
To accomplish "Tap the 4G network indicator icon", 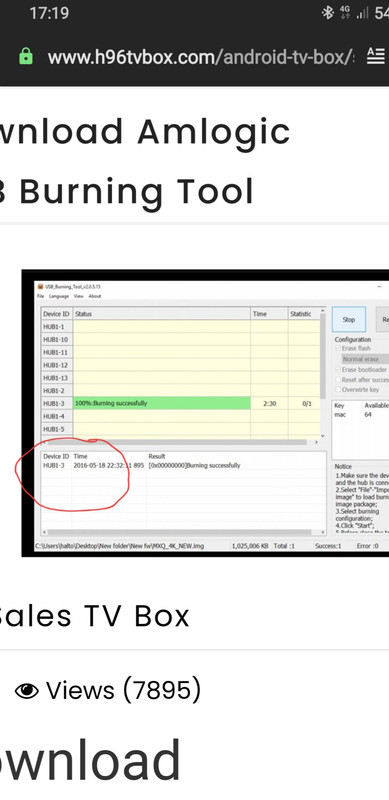I will 345,12.
